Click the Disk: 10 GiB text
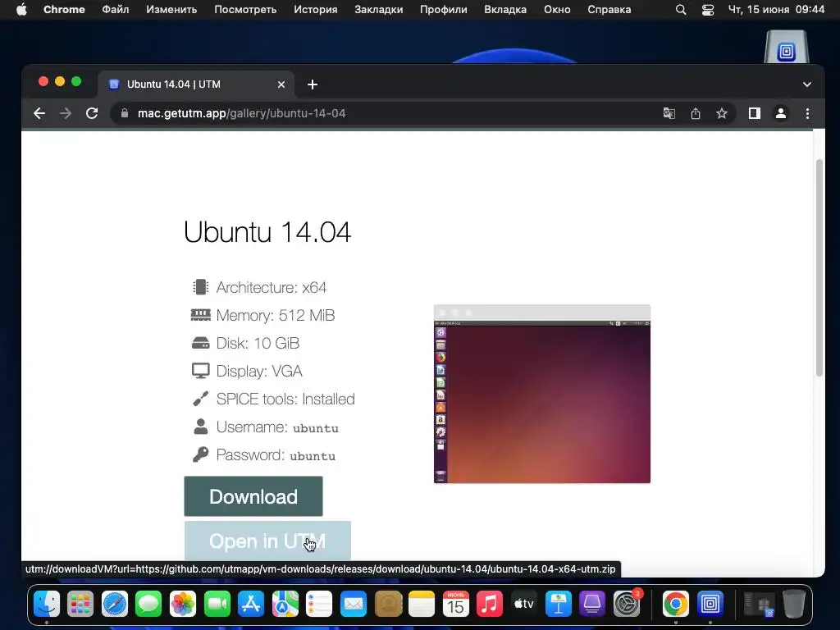 (258, 343)
